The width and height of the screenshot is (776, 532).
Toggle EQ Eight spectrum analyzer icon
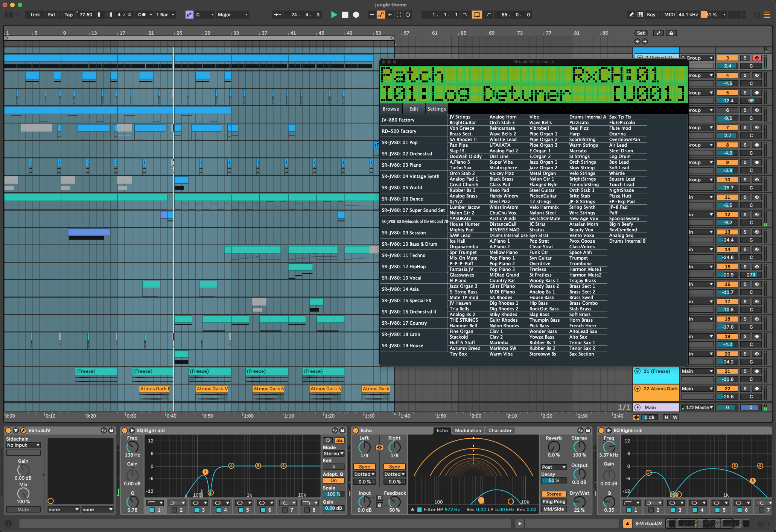tap(339, 440)
